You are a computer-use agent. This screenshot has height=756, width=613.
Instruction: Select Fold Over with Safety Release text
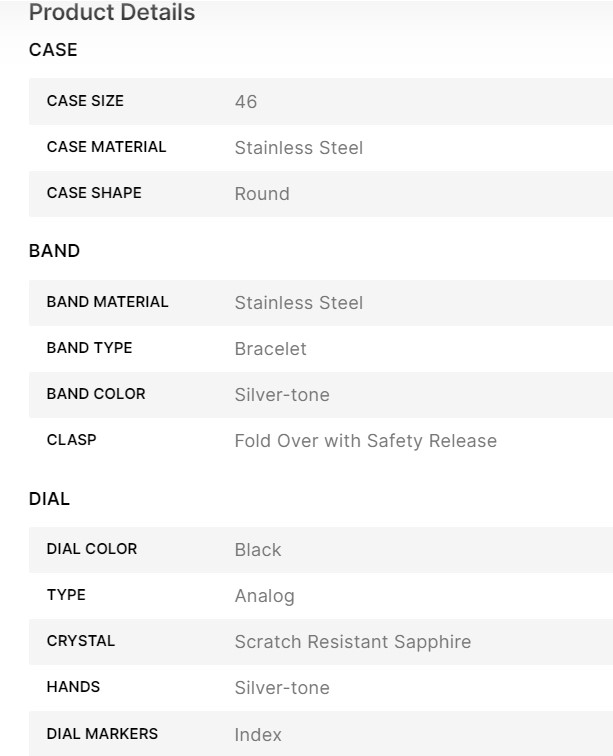[365, 441]
